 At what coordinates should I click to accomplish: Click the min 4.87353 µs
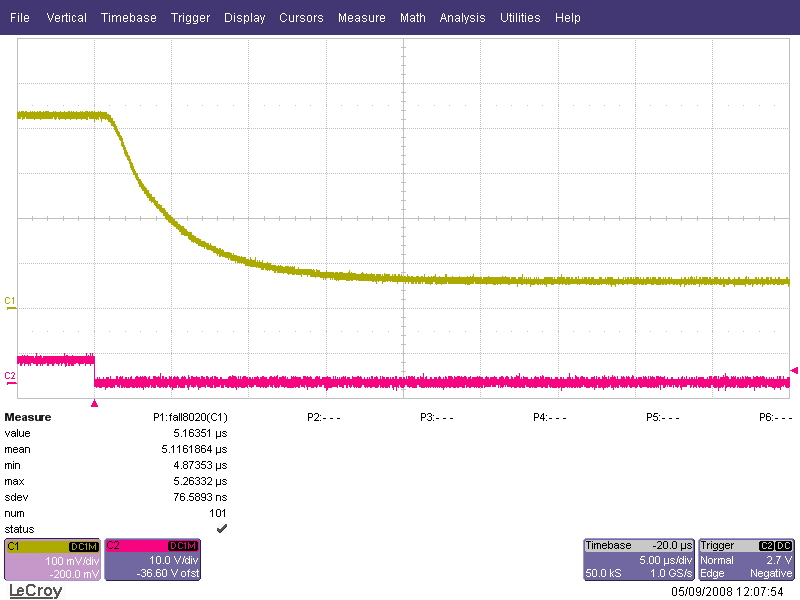pos(200,465)
